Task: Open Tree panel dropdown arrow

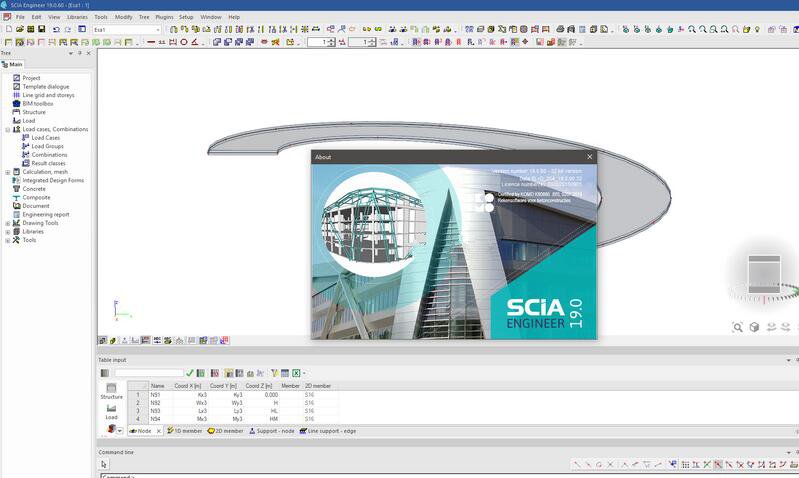Action: point(71,53)
